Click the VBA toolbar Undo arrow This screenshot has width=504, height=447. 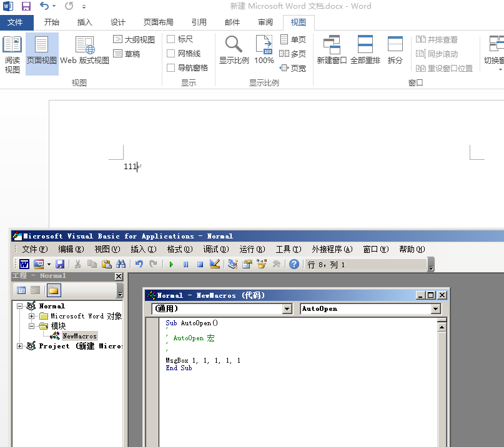[139, 264]
